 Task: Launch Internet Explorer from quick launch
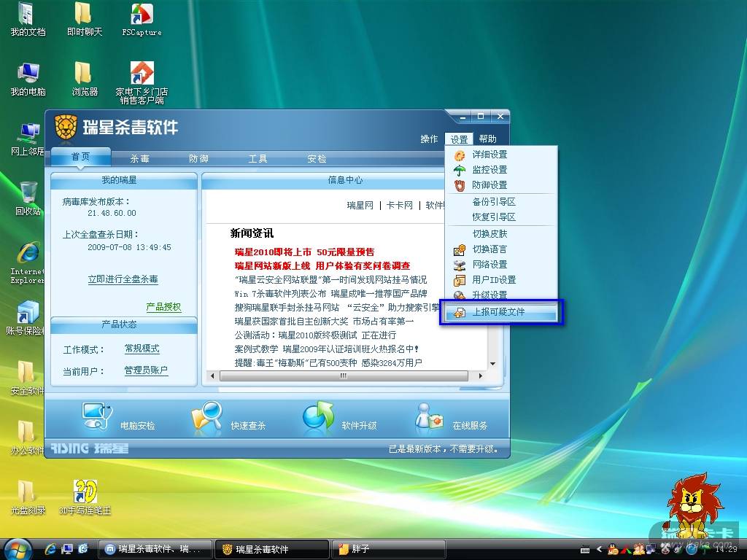50,549
